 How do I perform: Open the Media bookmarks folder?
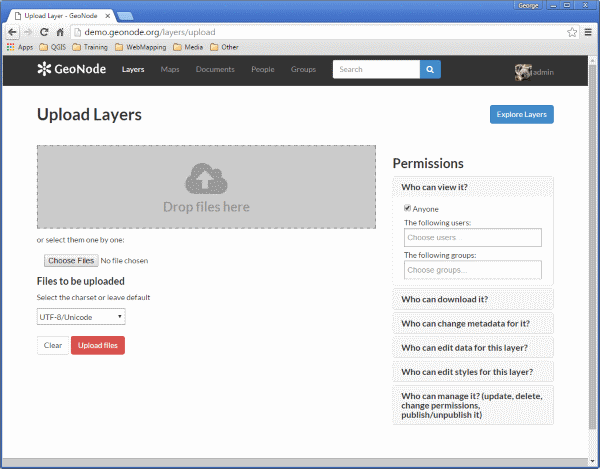(188, 47)
